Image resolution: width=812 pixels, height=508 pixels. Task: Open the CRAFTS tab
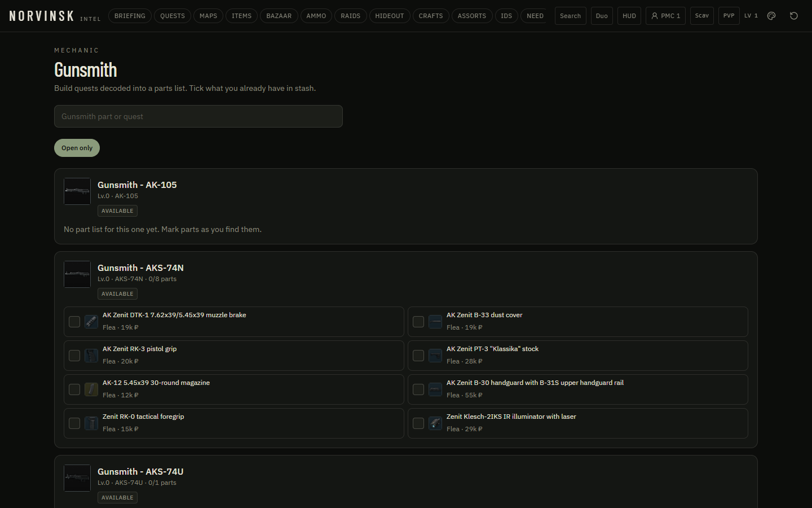[x=431, y=16]
